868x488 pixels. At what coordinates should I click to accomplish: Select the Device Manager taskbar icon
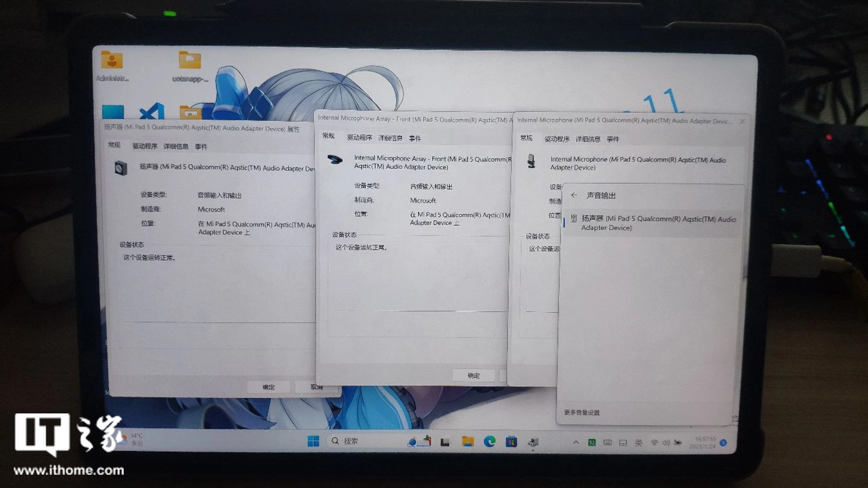pyautogui.click(x=533, y=442)
